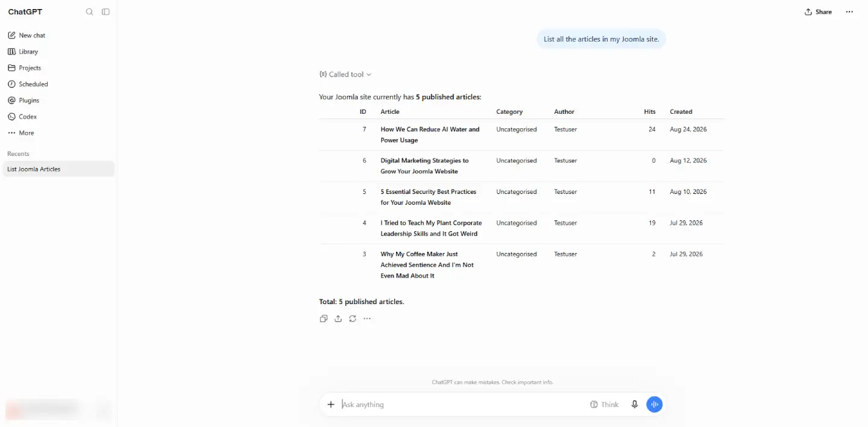Click the Created column header
The height and width of the screenshot is (427, 868).
click(681, 112)
